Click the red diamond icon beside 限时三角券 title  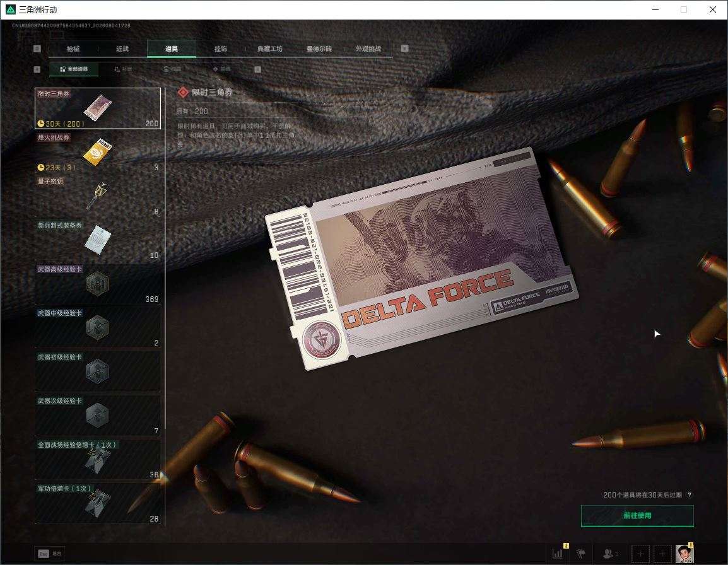pos(183,93)
